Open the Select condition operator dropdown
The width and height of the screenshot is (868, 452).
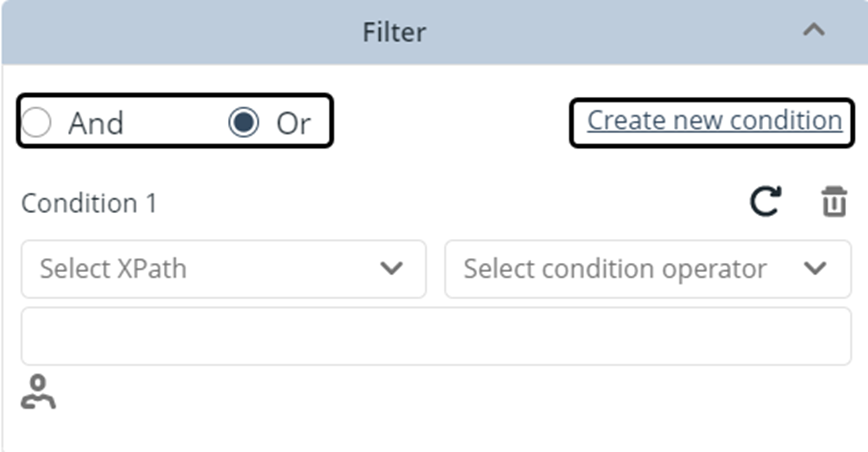click(648, 269)
